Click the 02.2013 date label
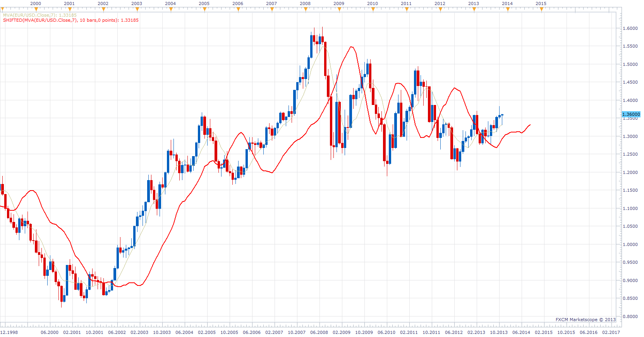This screenshot has width=644, height=337. pyautogui.click(x=476, y=332)
